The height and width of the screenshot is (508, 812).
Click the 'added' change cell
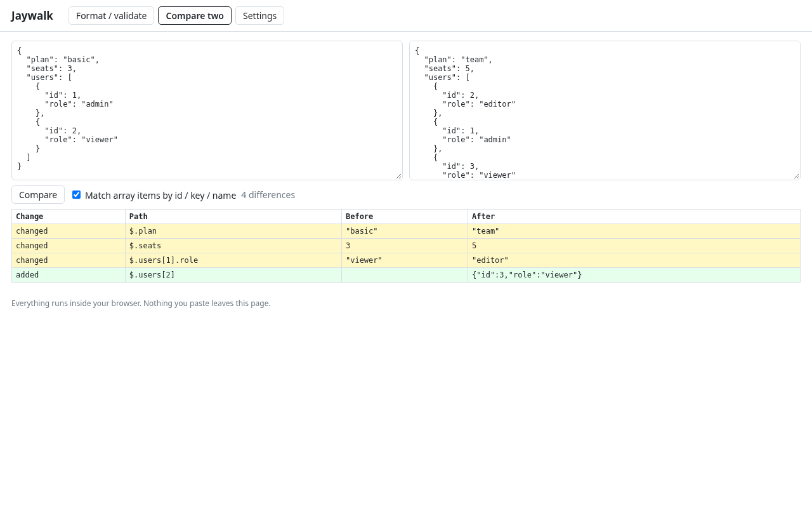coord(69,275)
